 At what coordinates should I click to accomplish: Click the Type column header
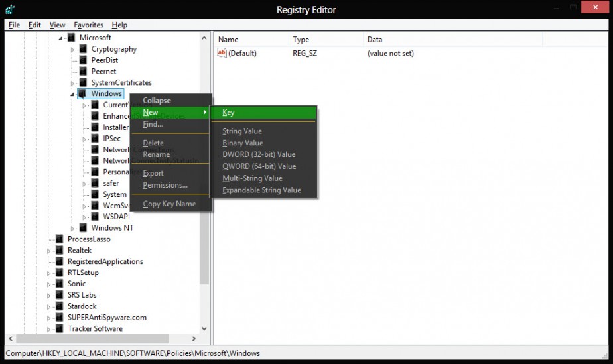(326, 39)
